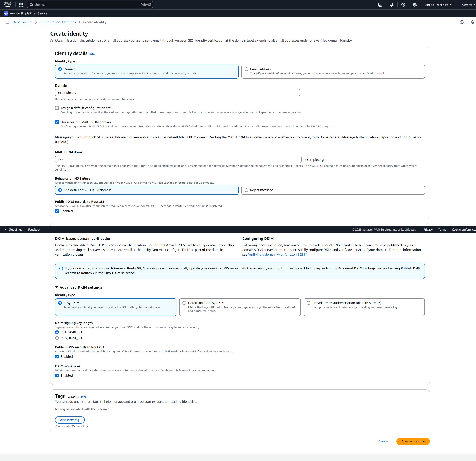This screenshot has width=476, height=461.
Task: Open the notifications bell icon
Action: [x=391, y=5]
